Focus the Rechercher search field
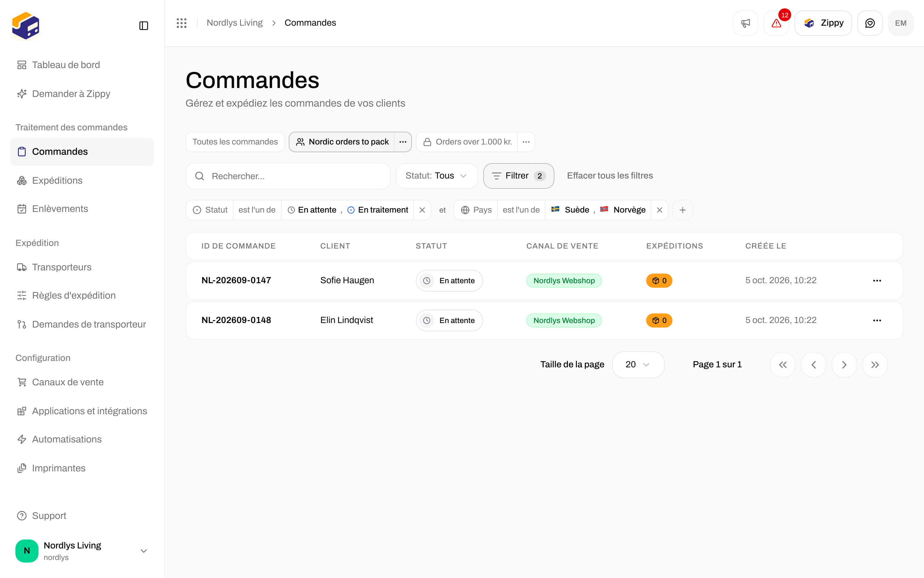This screenshot has height=578, width=924. 288,176
